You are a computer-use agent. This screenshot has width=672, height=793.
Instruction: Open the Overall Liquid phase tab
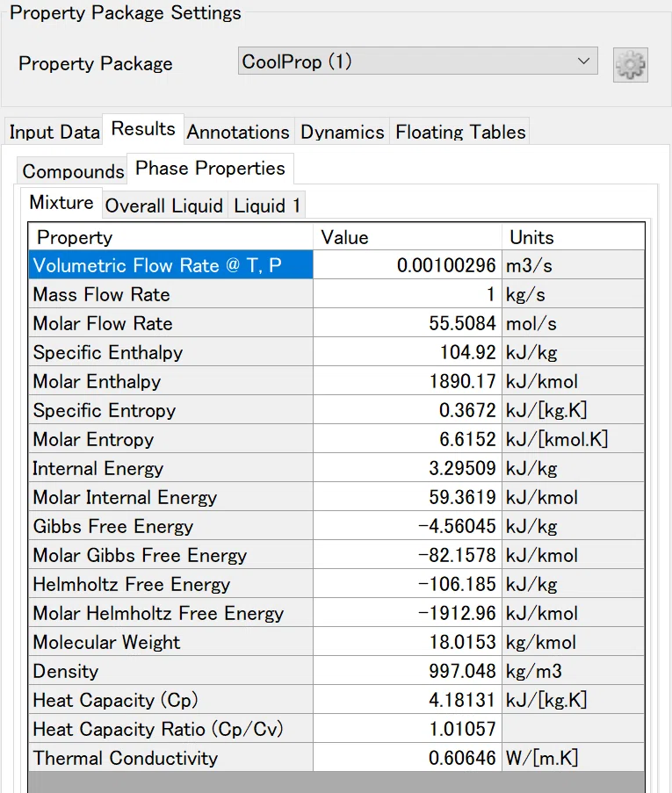(164, 205)
